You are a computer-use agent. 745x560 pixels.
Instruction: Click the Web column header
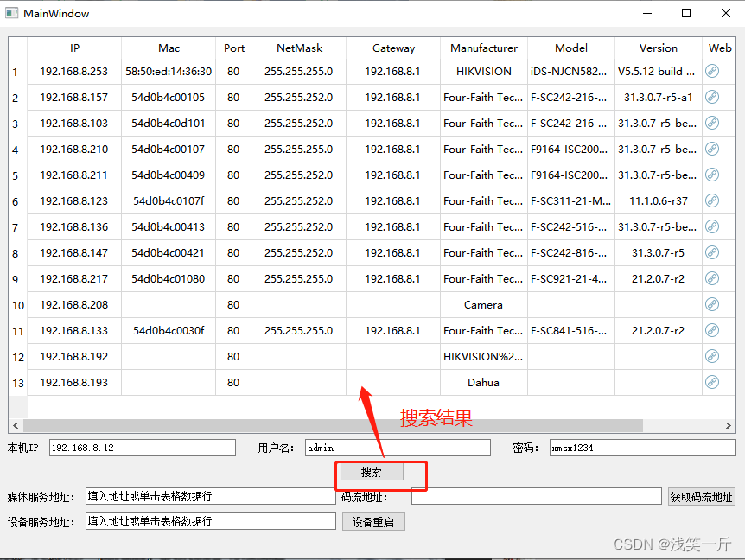pos(719,48)
